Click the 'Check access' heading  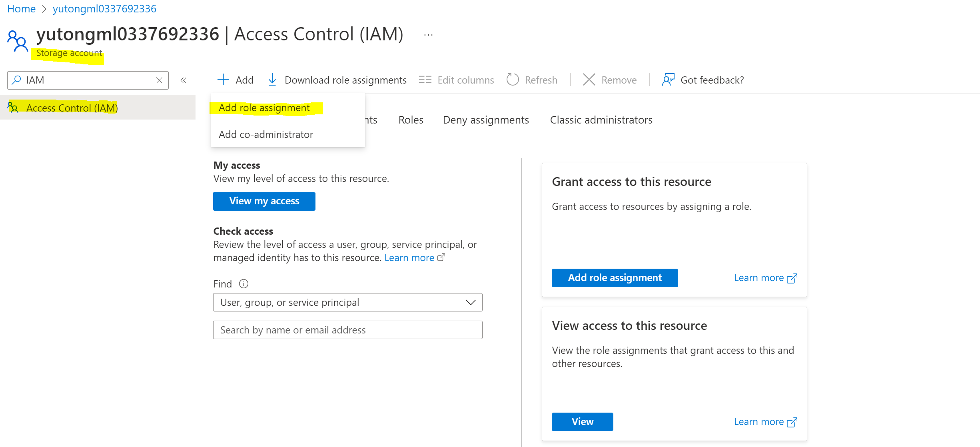click(243, 231)
